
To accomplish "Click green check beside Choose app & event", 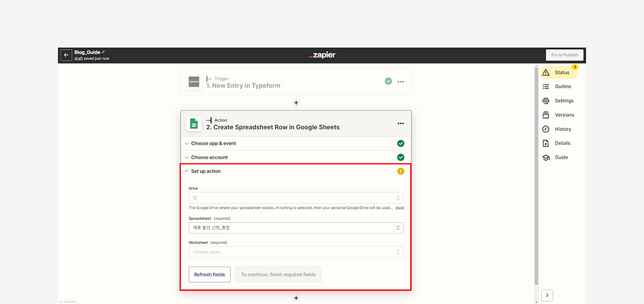I will click(x=400, y=144).
